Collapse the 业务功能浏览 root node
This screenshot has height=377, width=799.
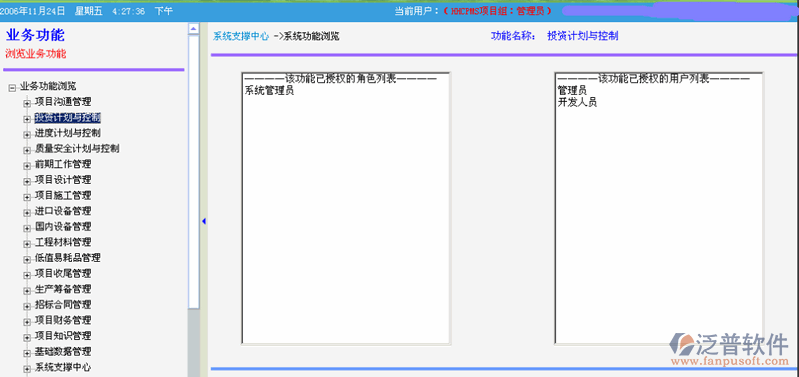coord(12,89)
